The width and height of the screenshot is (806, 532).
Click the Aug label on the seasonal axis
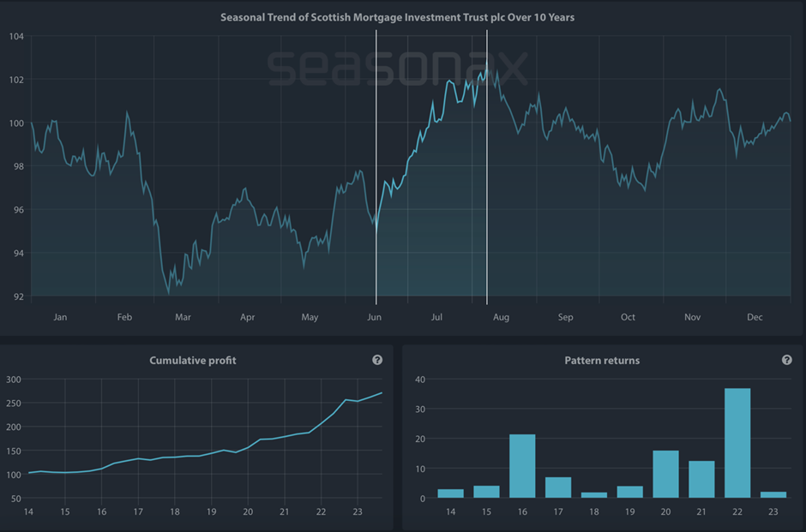(x=502, y=317)
